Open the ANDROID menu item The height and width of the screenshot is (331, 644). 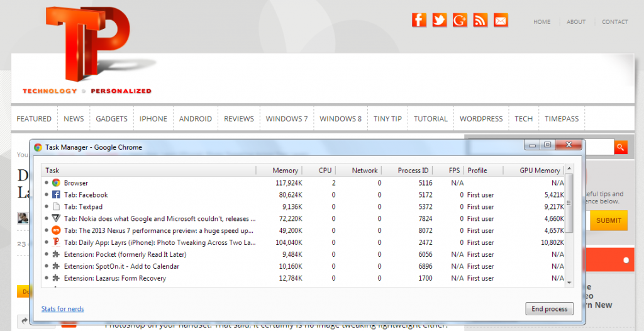coord(196,119)
